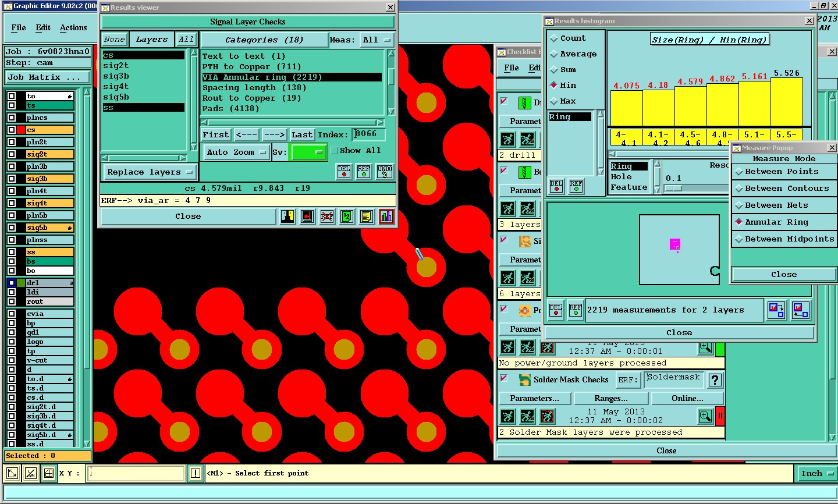
Task: Select the Sum radio option
Action: coord(554,70)
